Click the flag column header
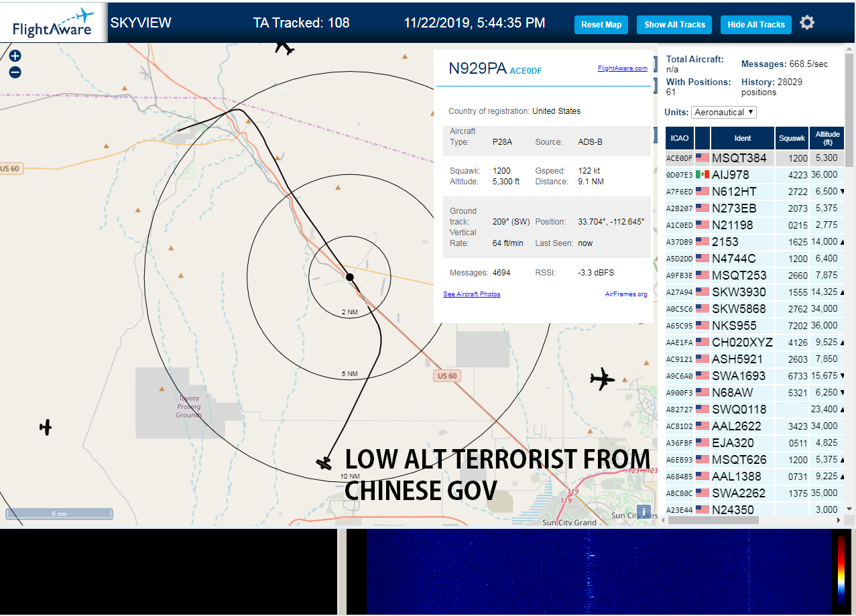The width and height of the screenshot is (856, 616). [702, 138]
